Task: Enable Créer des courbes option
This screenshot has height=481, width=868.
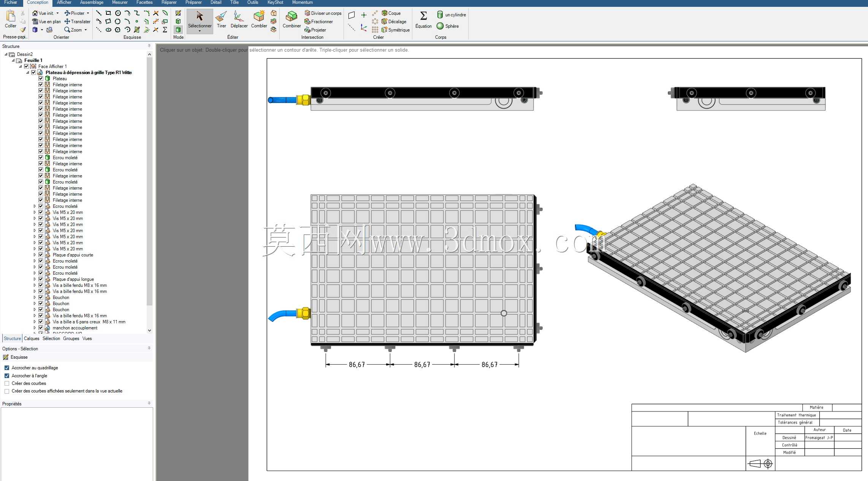Action: click(7, 383)
